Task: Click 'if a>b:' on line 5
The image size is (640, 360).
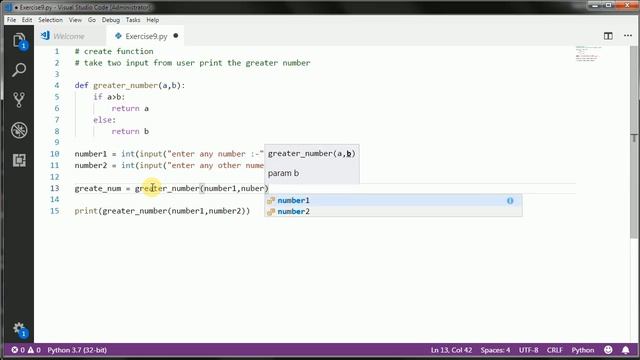Action: click(109, 97)
